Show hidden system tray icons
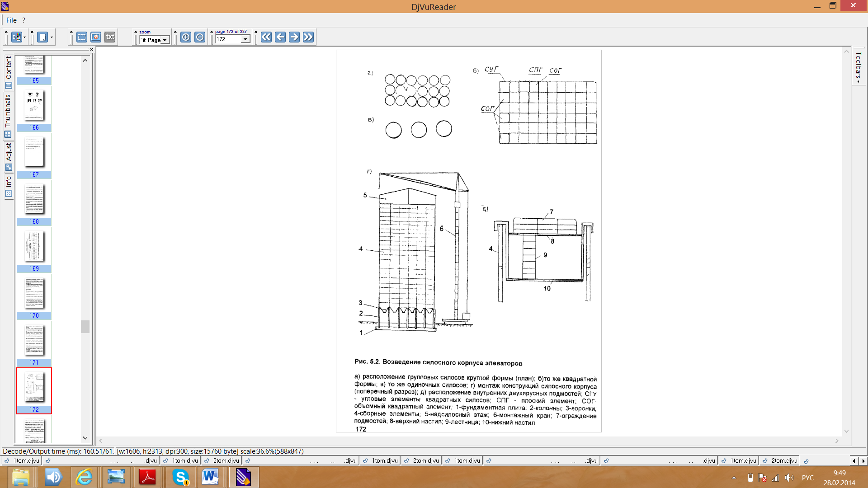 (734, 478)
